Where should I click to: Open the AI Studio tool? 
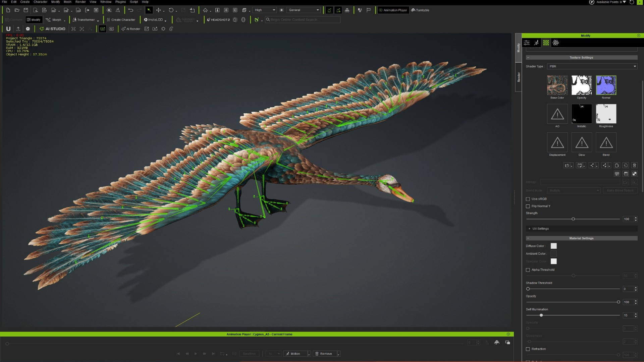click(x=52, y=29)
